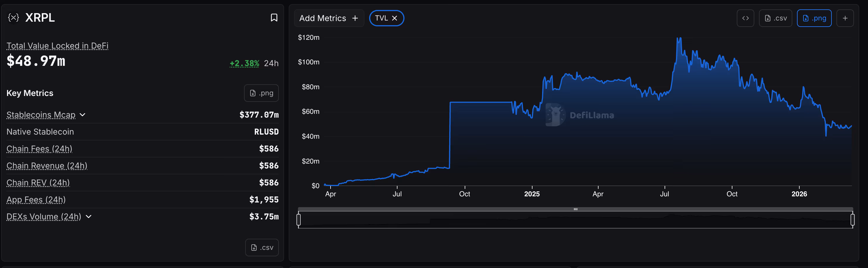
Task: Download chart as .csv file
Action: (x=775, y=18)
